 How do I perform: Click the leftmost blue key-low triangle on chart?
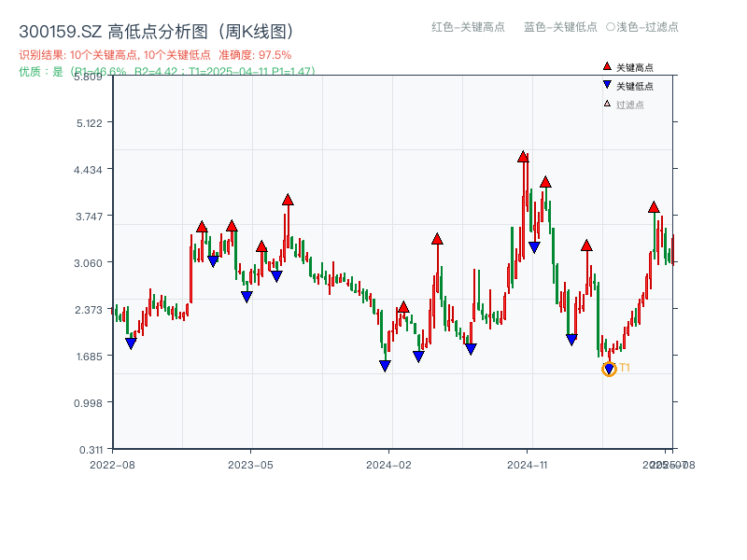click(132, 343)
